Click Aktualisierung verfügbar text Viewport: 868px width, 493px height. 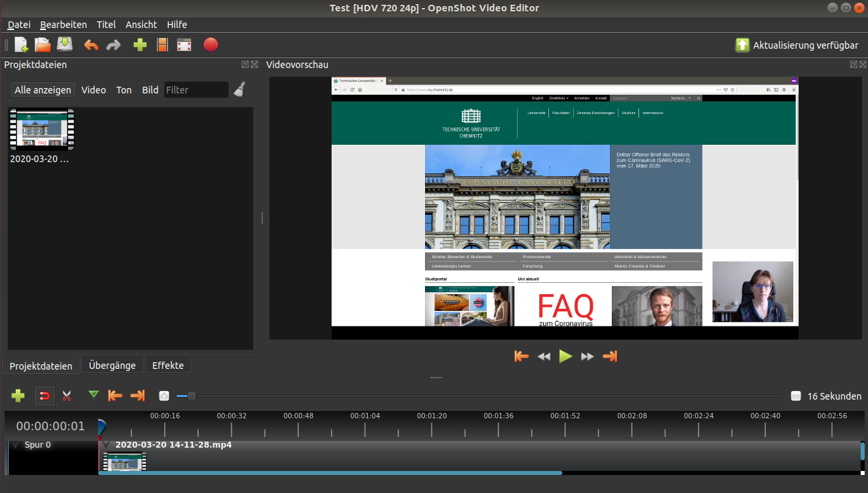point(805,45)
